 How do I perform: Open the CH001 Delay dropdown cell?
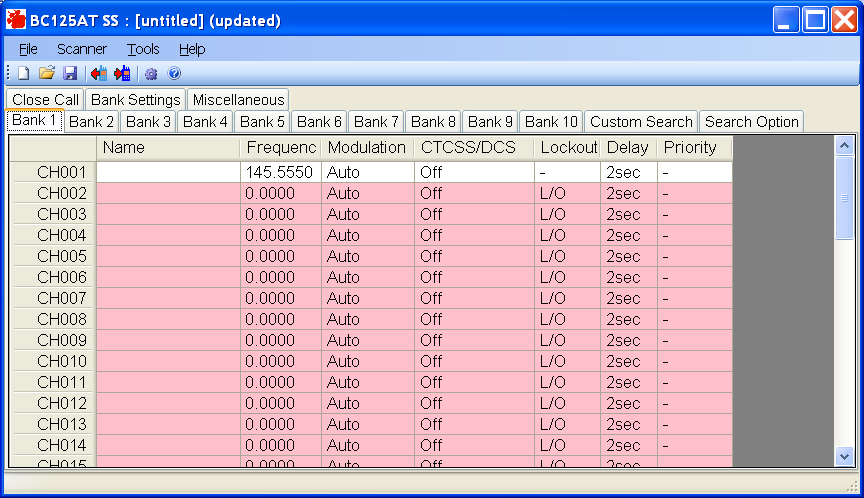[629, 172]
